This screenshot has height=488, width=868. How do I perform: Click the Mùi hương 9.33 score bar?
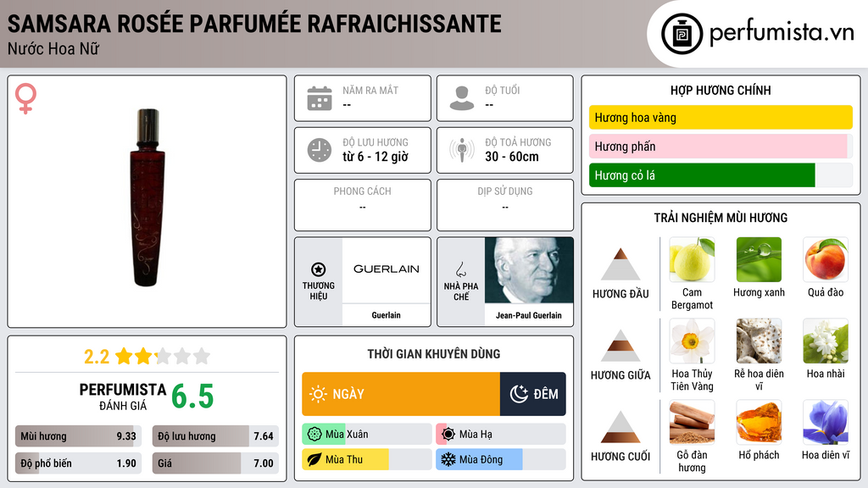pyautogui.click(x=78, y=436)
